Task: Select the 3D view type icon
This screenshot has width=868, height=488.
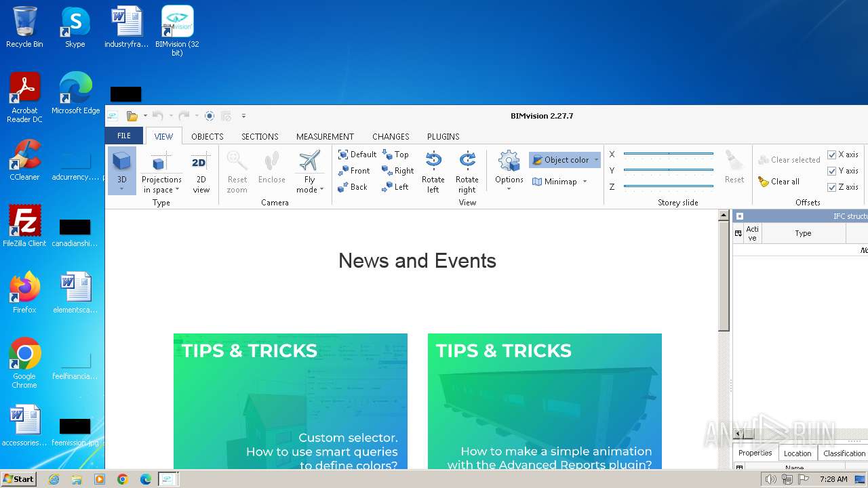Action: coord(121,161)
